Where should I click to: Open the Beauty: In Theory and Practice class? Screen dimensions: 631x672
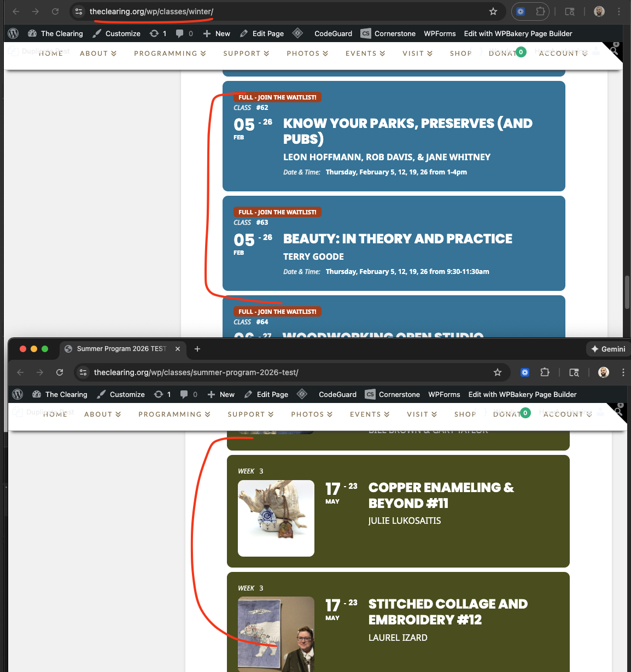(397, 239)
